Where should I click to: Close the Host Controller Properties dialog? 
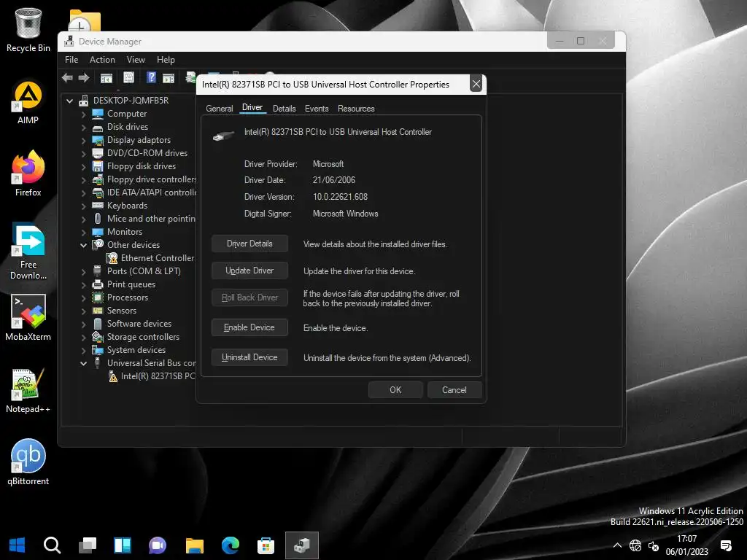[x=476, y=85]
